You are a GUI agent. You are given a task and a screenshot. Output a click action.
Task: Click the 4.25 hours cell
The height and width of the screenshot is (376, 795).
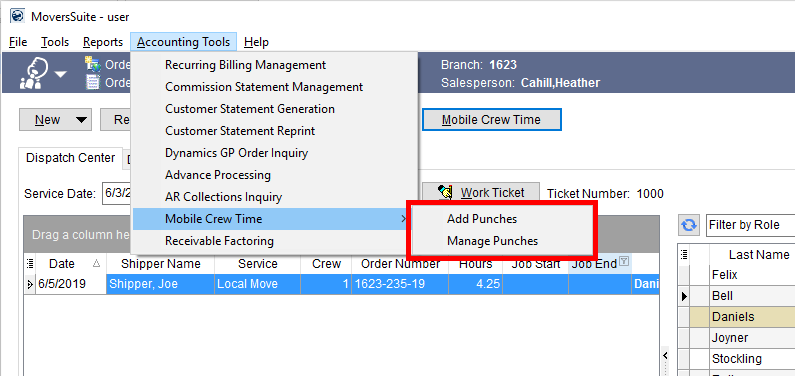[475, 284]
